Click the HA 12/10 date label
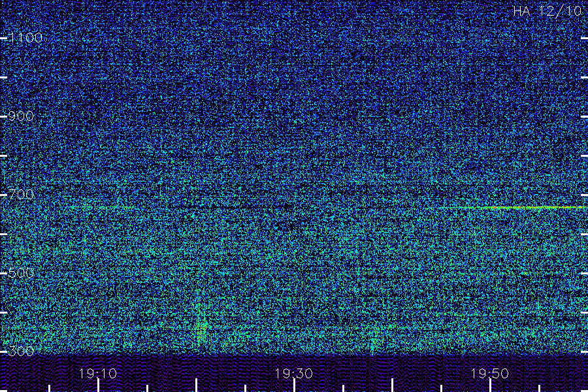588x392 pixels. click(547, 11)
